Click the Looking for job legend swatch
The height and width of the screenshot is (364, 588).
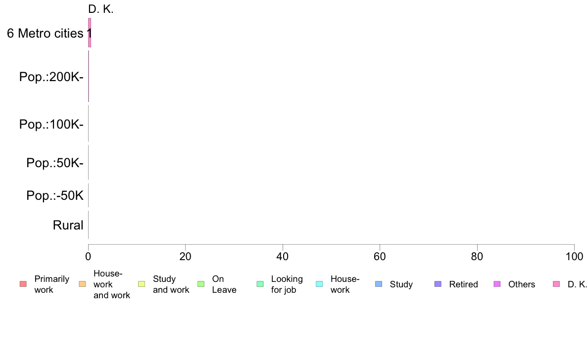260,284
